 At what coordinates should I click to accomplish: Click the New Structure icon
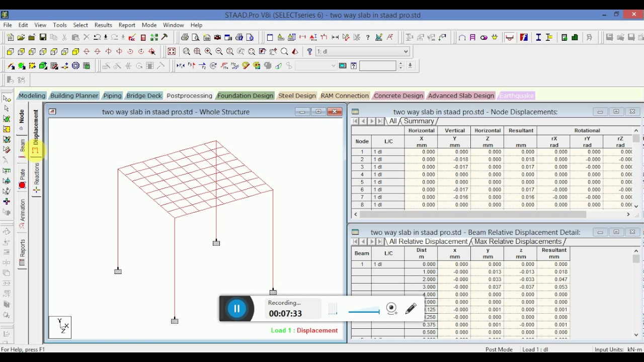pyautogui.click(x=10, y=37)
